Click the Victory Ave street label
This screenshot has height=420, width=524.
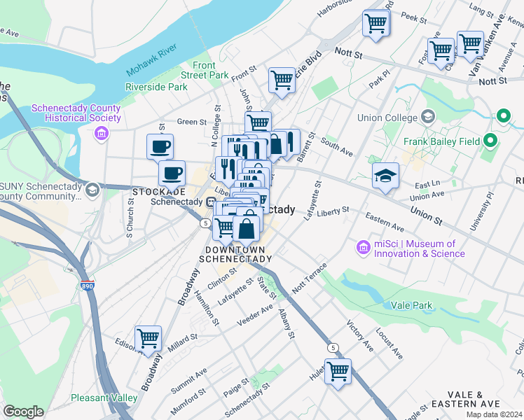click(x=359, y=336)
